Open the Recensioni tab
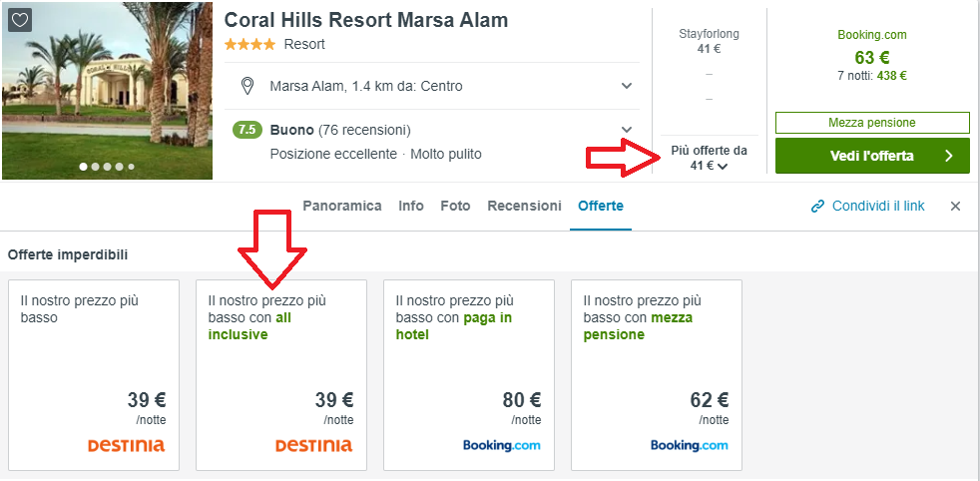Viewport: 980px width, 481px height. pyautogui.click(x=524, y=206)
